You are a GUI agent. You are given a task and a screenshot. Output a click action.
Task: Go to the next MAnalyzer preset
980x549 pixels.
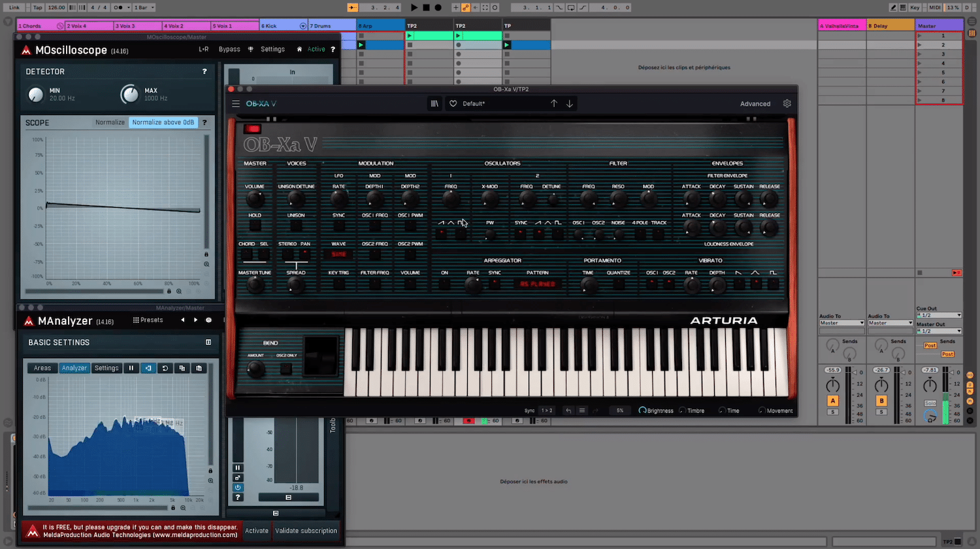pyautogui.click(x=195, y=320)
